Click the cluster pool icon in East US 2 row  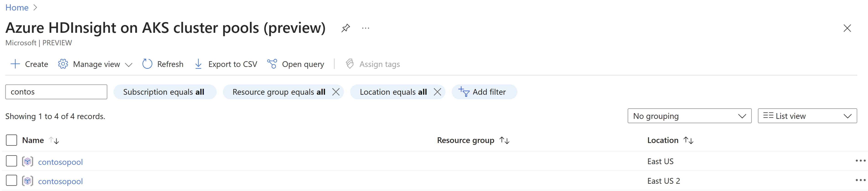pyautogui.click(x=28, y=181)
